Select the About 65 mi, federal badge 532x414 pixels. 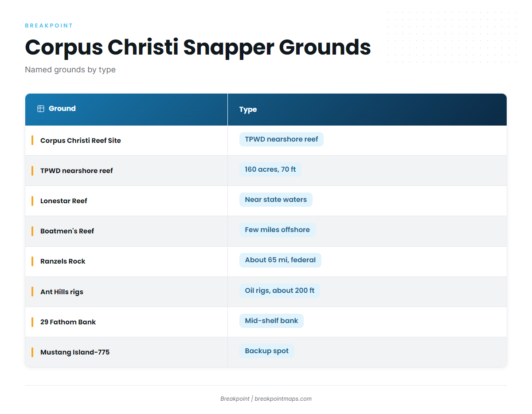pos(280,260)
